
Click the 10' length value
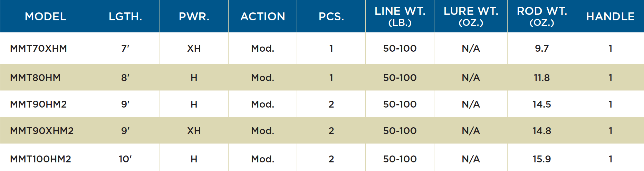pyautogui.click(x=125, y=159)
